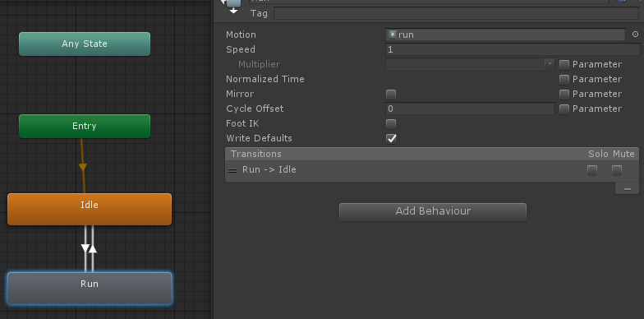Click the Idle to Run downward transition arrow

[x=85, y=248]
